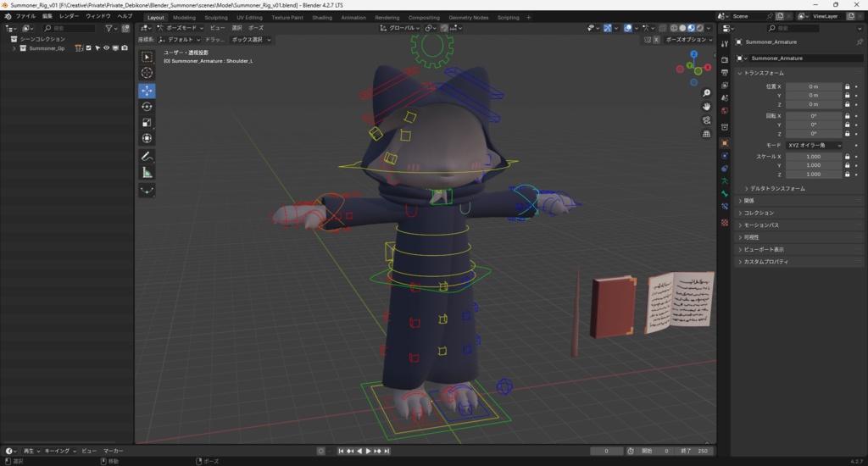Open Texture properties tab

(725, 223)
